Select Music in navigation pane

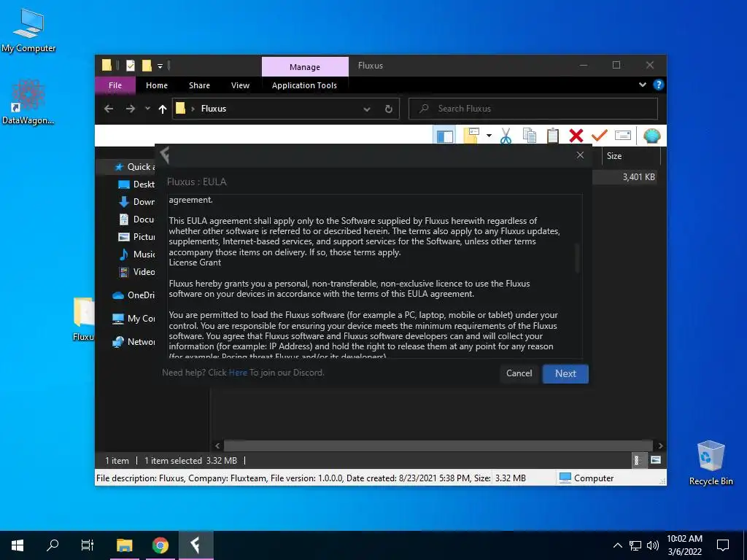click(x=136, y=254)
